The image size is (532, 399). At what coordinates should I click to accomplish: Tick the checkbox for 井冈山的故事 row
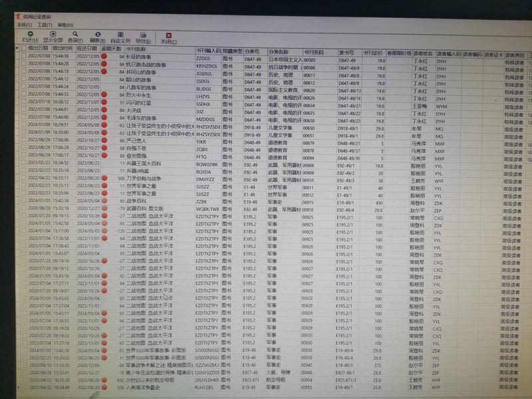pos(24,71)
